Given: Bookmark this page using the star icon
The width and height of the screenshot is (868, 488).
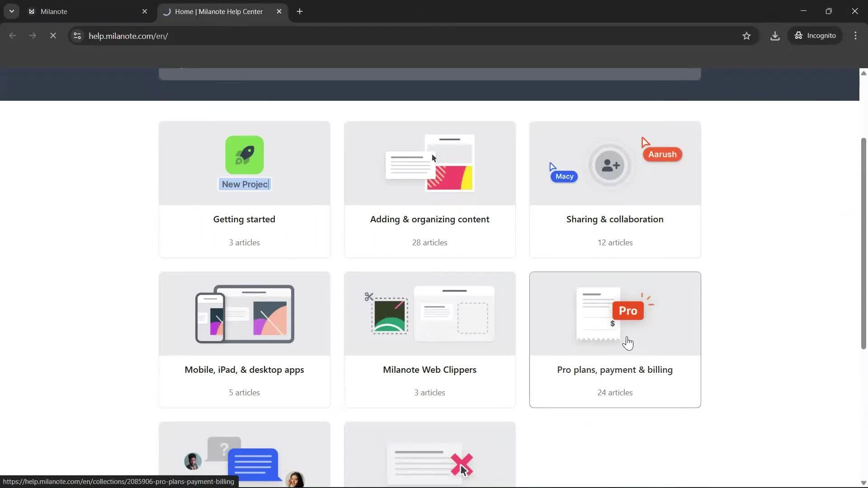Looking at the screenshot, I should click(x=747, y=36).
